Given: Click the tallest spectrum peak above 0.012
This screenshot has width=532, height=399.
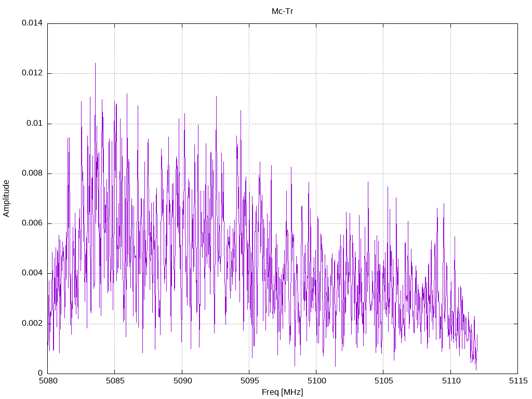Looking at the screenshot, I should [x=96, y=64].
